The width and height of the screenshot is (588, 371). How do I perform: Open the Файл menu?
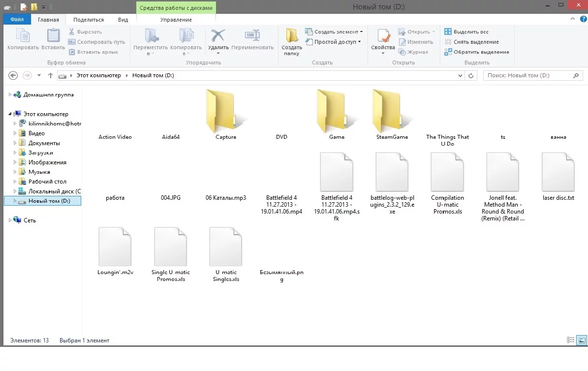click(x=17, y=19)
